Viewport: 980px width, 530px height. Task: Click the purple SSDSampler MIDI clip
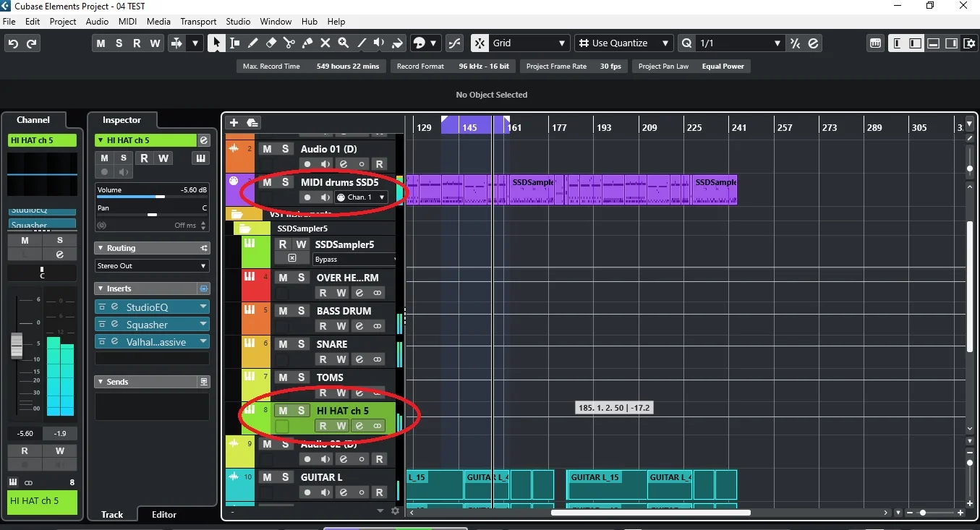532,189
